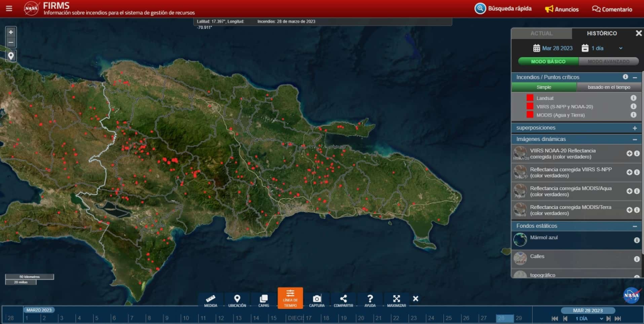Viewport: 644px width, 324px height.
Task: Open Anuncios announcements
Action: tap(562, 9)
